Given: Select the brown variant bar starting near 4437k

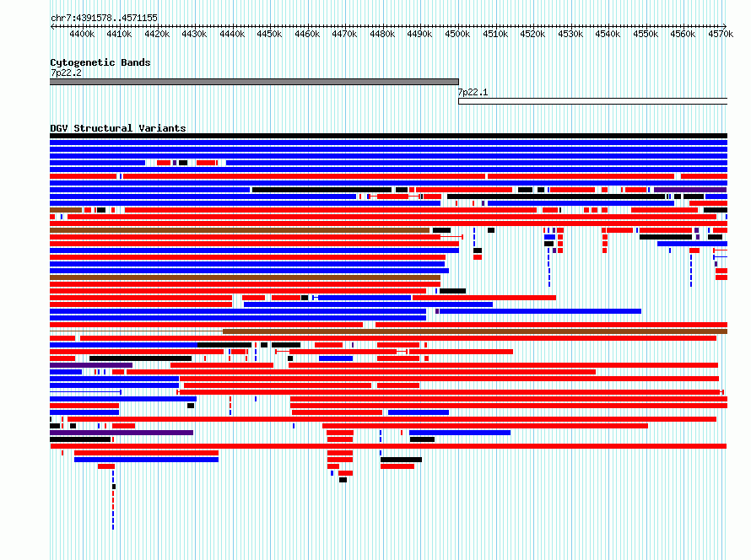Looking at the screenshot, I should pos(475,331).
